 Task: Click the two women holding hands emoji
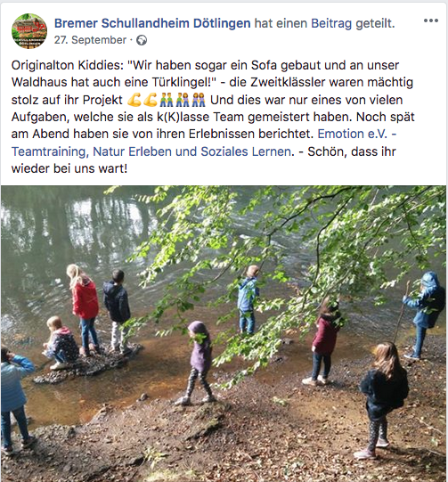click(x=199, y=100)
